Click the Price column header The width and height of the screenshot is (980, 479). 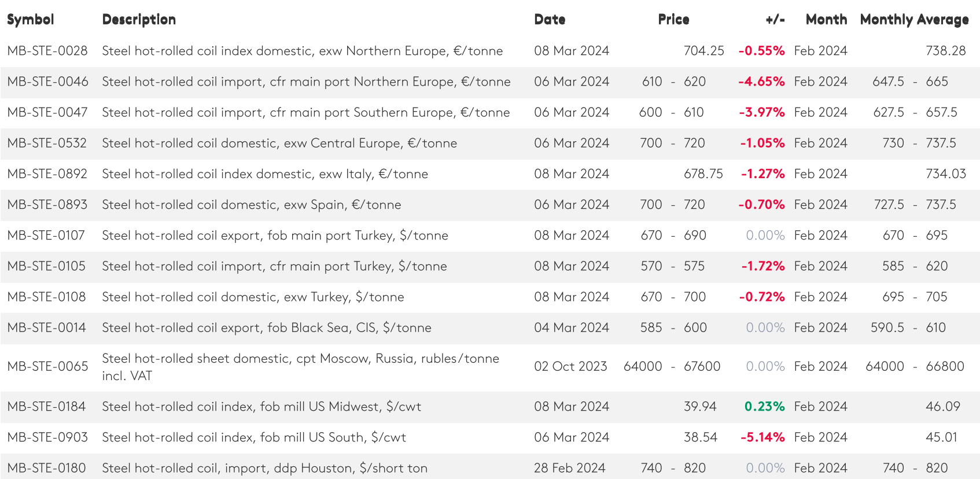[673, 20]
